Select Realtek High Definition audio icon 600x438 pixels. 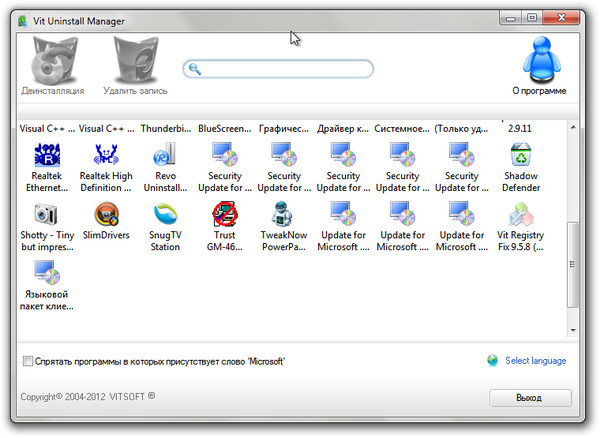coord(106,155)
